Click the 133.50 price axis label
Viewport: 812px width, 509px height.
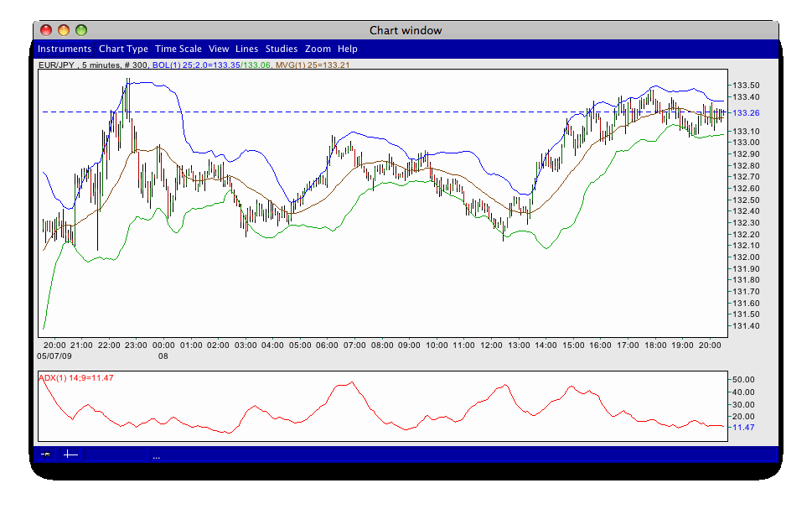click(746, 86)
